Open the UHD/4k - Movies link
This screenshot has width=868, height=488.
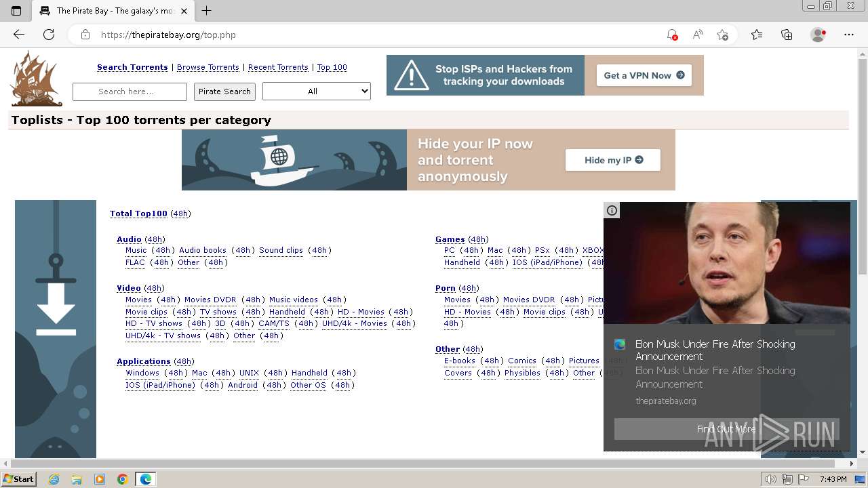click(355, 323)
